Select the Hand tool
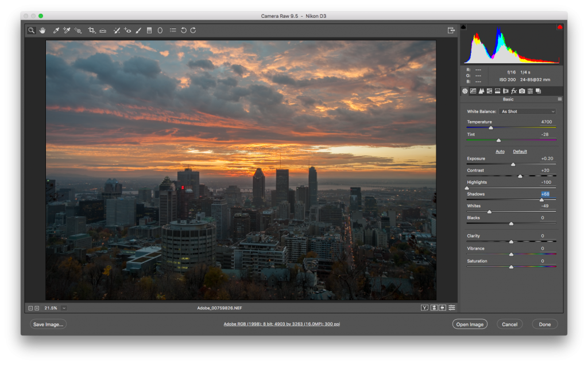The image size is (588, 365). [43, 30]
